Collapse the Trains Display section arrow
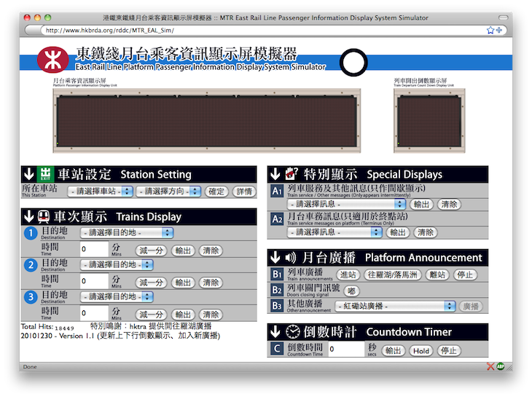 click(29, 216)
